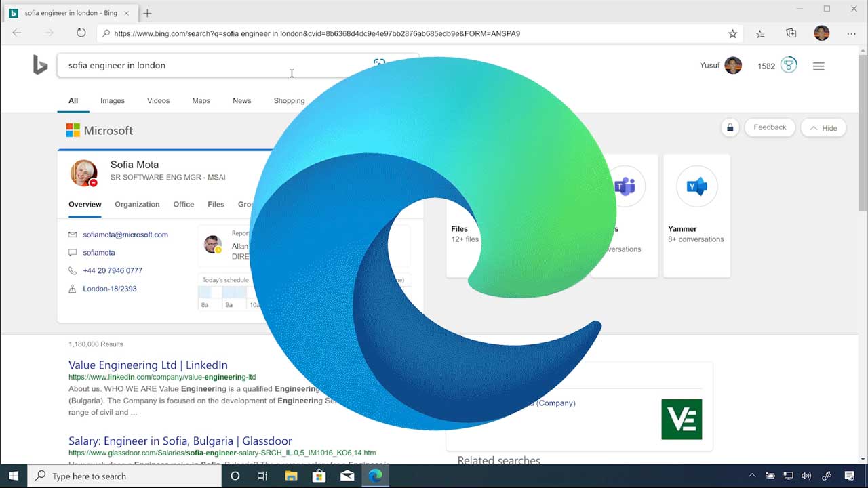This screenshot has height=488, width=868.
Task: Open Office tab on profile card
Action: pos(183,204)
